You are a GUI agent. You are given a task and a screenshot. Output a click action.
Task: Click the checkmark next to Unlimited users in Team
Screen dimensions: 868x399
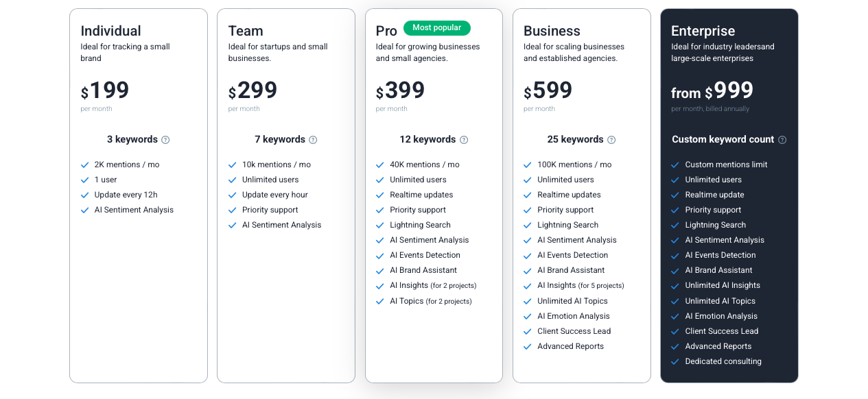click(232, 180)
